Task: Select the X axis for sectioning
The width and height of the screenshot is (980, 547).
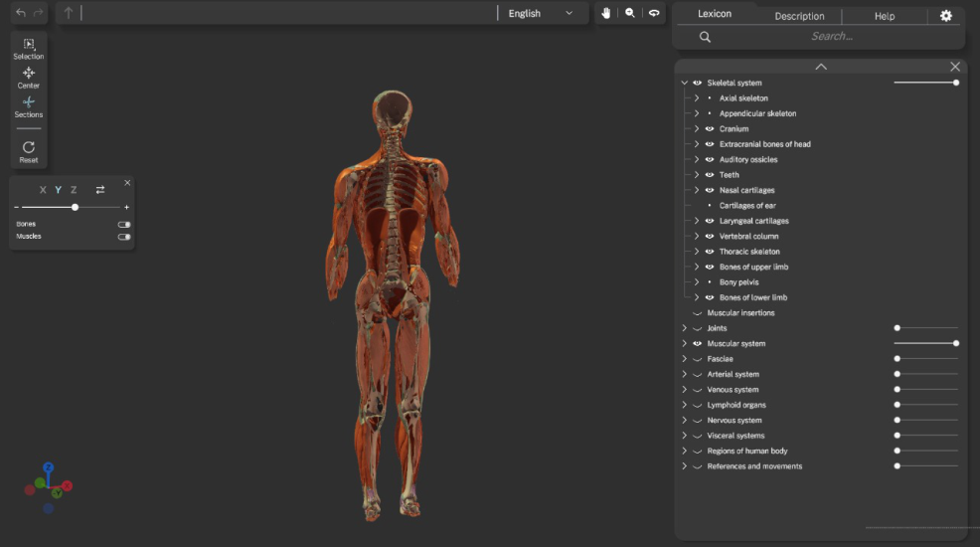Action: coord(43,190)
